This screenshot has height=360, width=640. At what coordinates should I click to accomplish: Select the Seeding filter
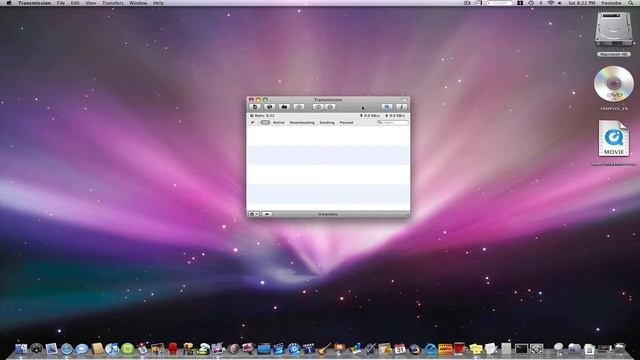point(327,122)
